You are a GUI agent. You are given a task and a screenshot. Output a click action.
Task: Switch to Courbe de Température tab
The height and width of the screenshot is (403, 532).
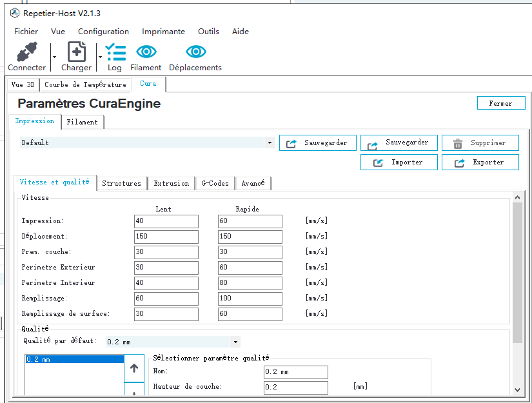[86, 85]
